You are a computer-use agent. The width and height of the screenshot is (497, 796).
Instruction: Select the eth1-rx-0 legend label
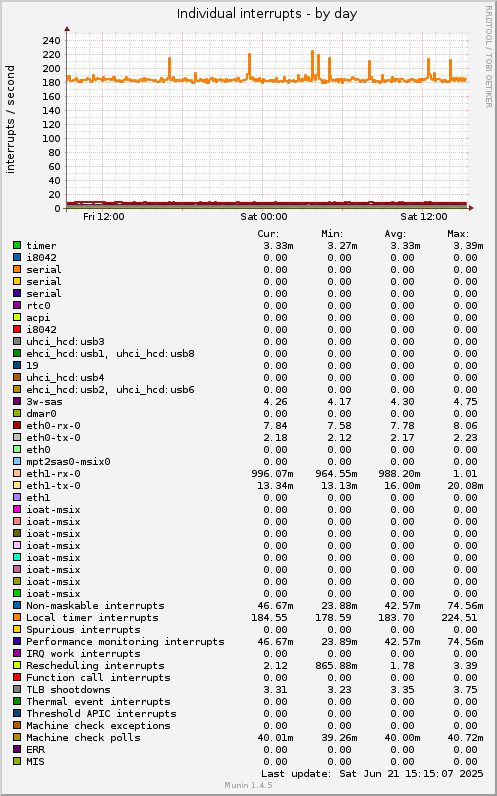coord(53,474)
